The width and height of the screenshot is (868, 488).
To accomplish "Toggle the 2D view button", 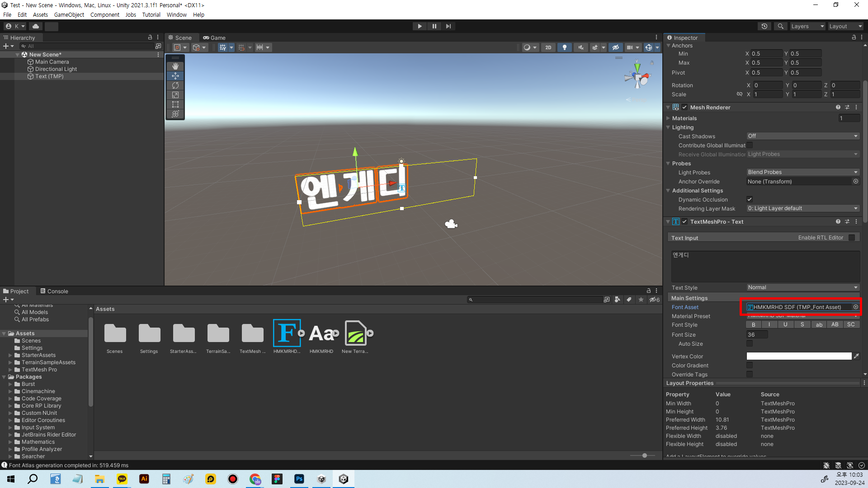I will [548, 47].
